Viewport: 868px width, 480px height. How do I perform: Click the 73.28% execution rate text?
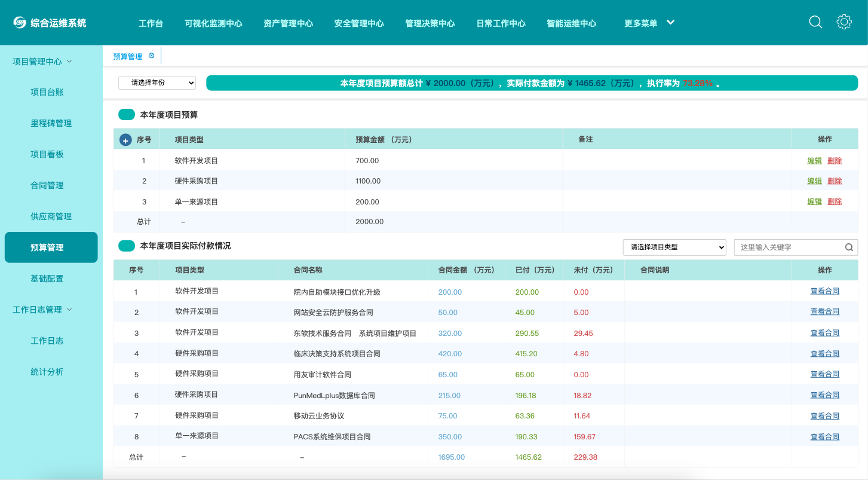(x=697, y=83)
